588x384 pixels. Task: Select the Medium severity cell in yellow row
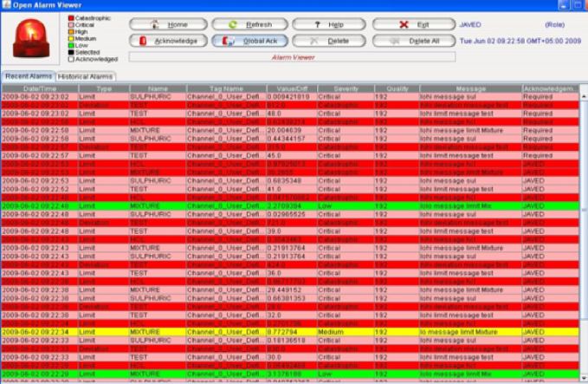(346, 332)
